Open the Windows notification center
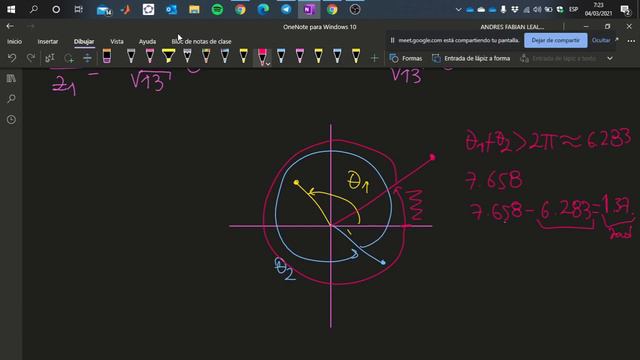 point(625,9)
